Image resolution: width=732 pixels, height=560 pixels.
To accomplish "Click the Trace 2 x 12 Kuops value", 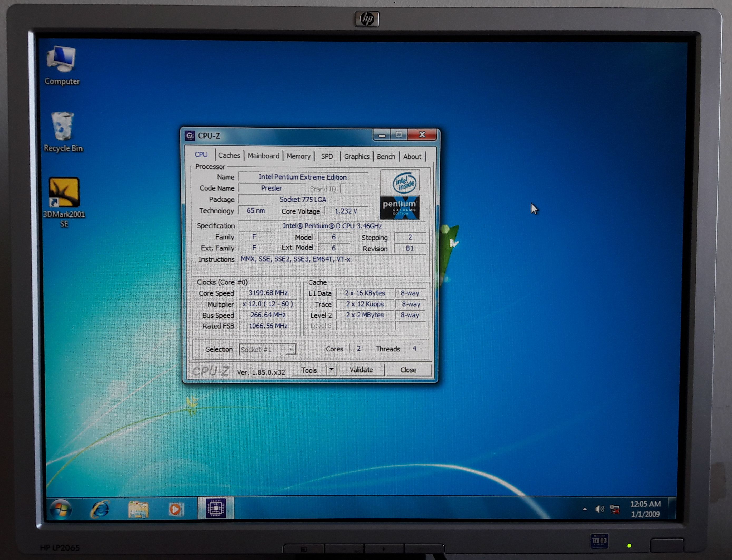I will pos(365,304).
